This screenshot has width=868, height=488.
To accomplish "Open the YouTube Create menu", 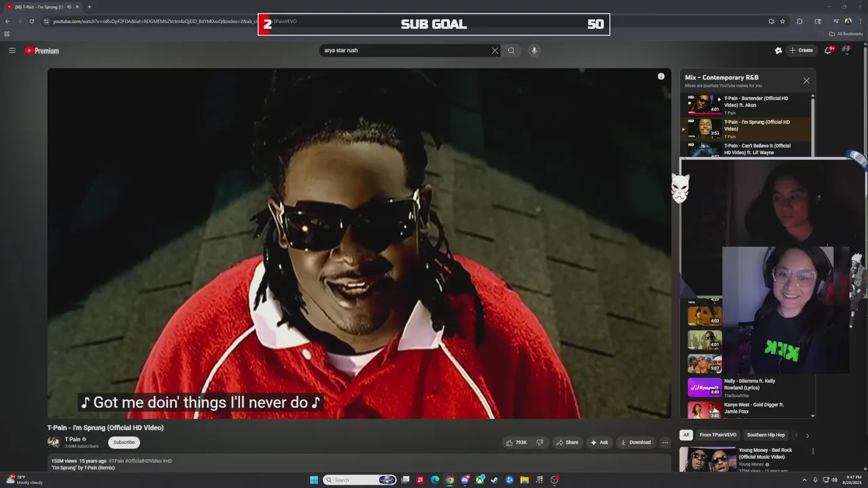I will (x=801, y=50).
